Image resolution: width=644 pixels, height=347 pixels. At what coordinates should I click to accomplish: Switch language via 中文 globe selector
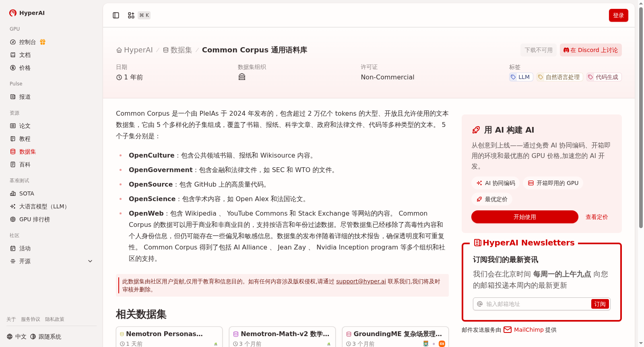click(17, 337)
